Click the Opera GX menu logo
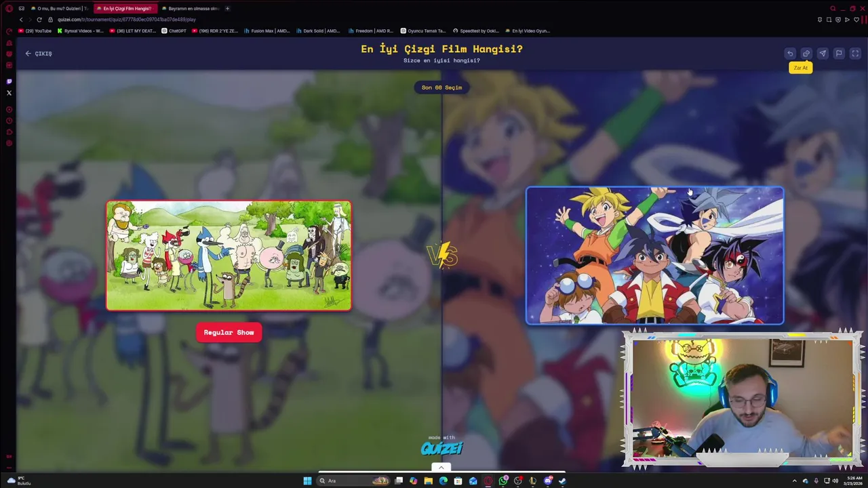The image size is (868, 488). 9,8
